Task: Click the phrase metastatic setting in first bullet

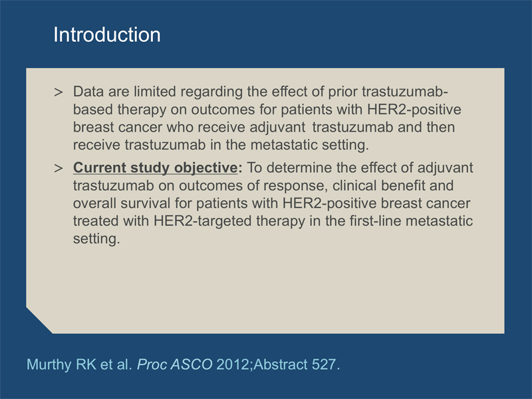Action: [309, 145]
